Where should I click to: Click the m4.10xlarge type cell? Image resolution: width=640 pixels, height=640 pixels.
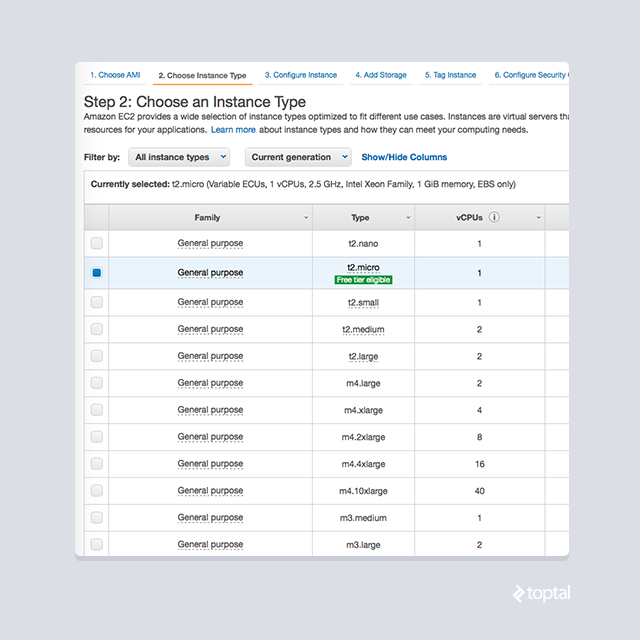(x=363, y=491)
